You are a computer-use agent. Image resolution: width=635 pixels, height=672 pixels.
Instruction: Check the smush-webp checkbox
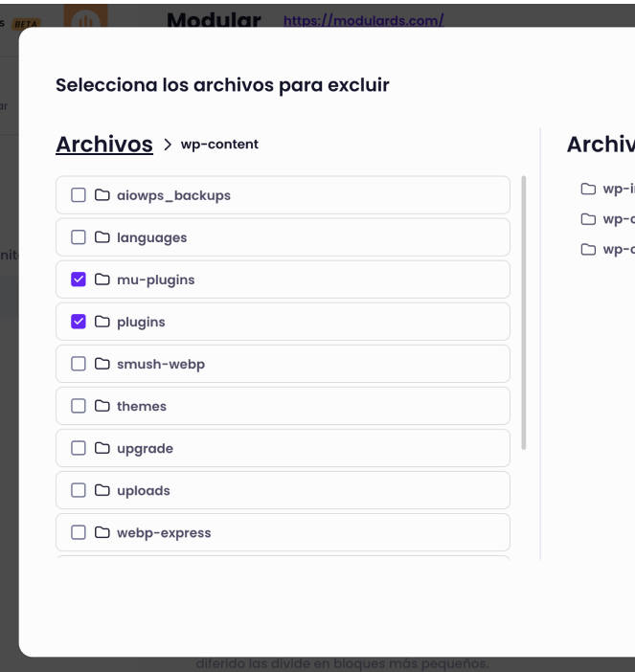point(79,364)
